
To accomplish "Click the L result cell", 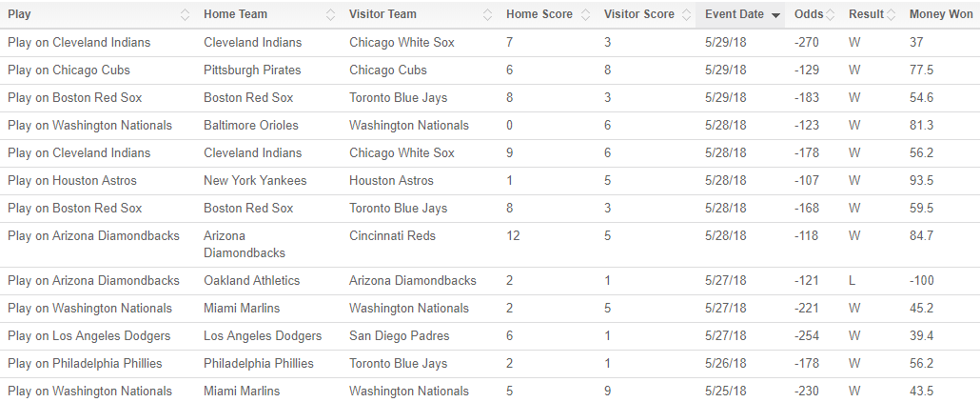I will pyautogui.click(x=852, y=280).
